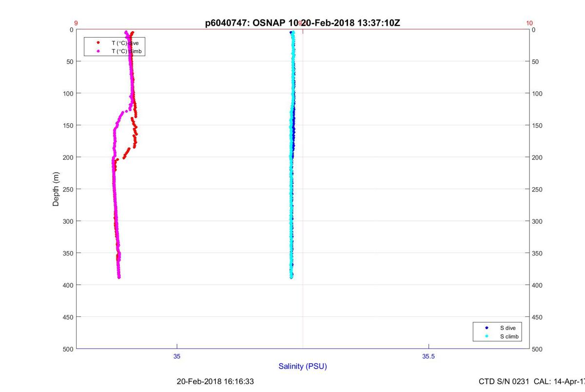Click the timestamp 20-Feb-2018 16:16:33

pos(215,381)
